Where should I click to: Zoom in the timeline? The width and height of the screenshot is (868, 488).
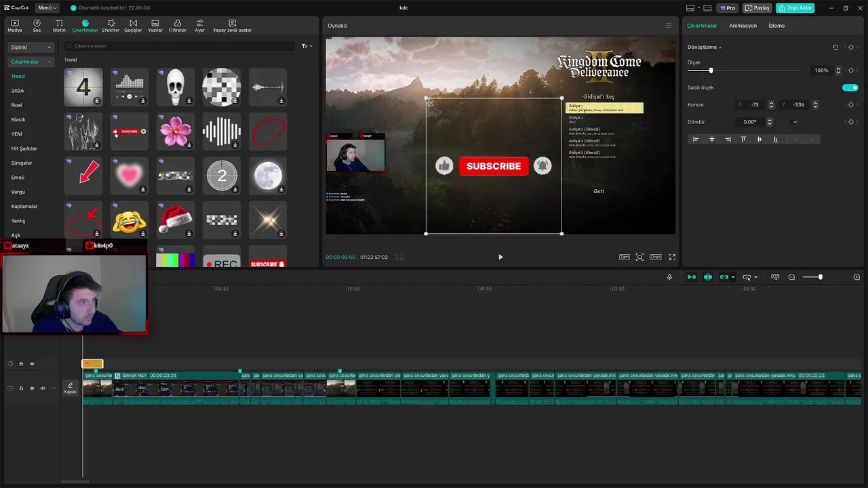[x=856, y=277]
